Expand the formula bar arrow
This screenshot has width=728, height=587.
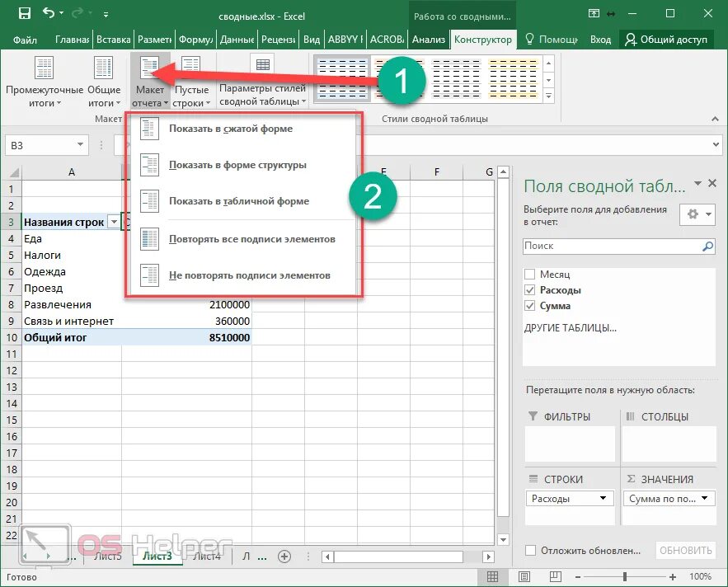coord(716,145)
